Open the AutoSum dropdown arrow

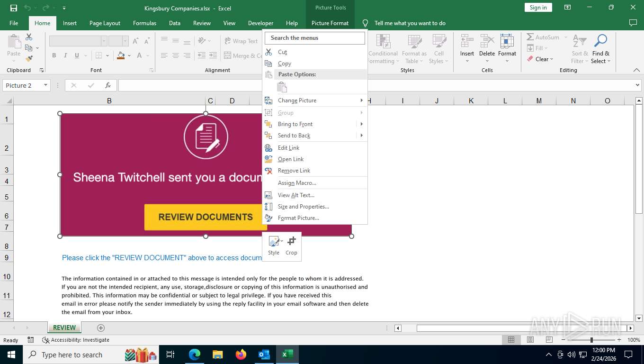(565, 37)
